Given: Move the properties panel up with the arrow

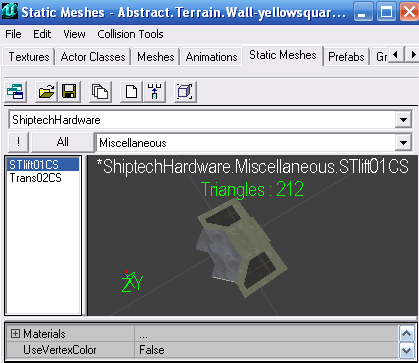Looking at the screenshot, I should tap(407, 334).
